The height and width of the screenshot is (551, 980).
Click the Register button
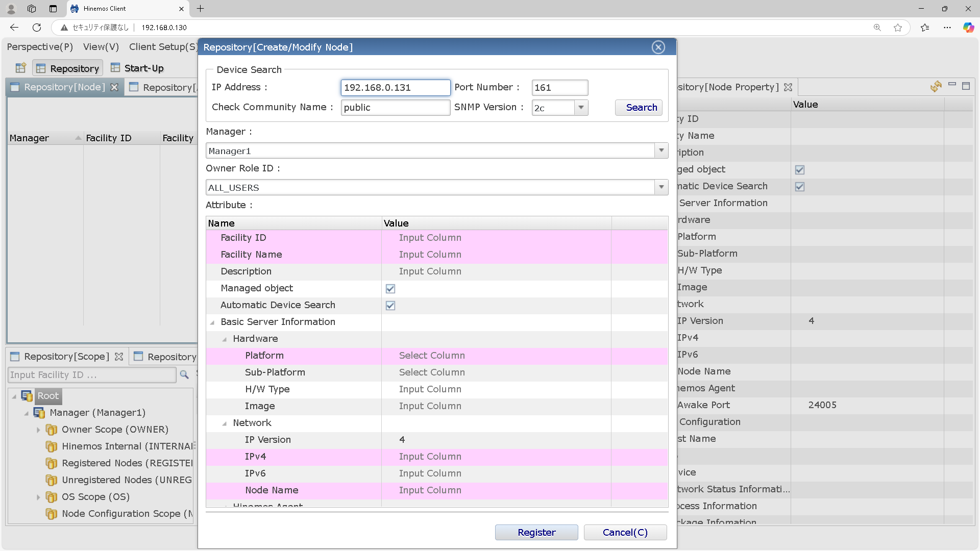(536, 532)
